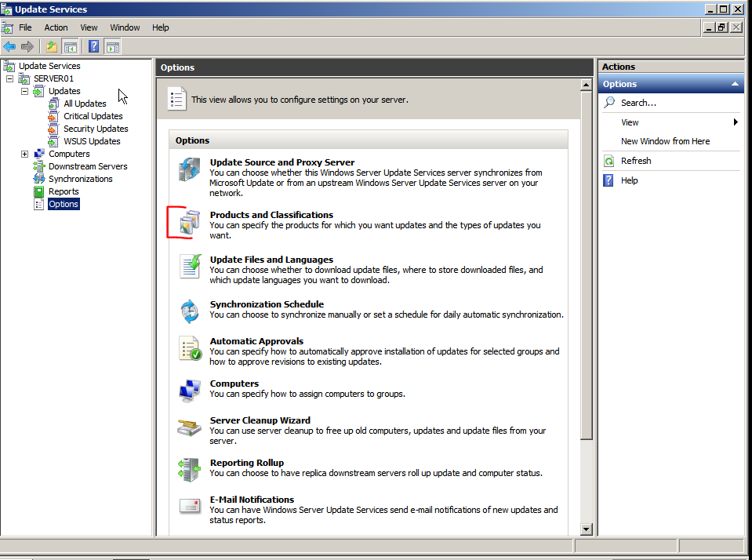Click the Synchronizations tree icon
The height and width of the screenshot is (560, 752).
38,179
